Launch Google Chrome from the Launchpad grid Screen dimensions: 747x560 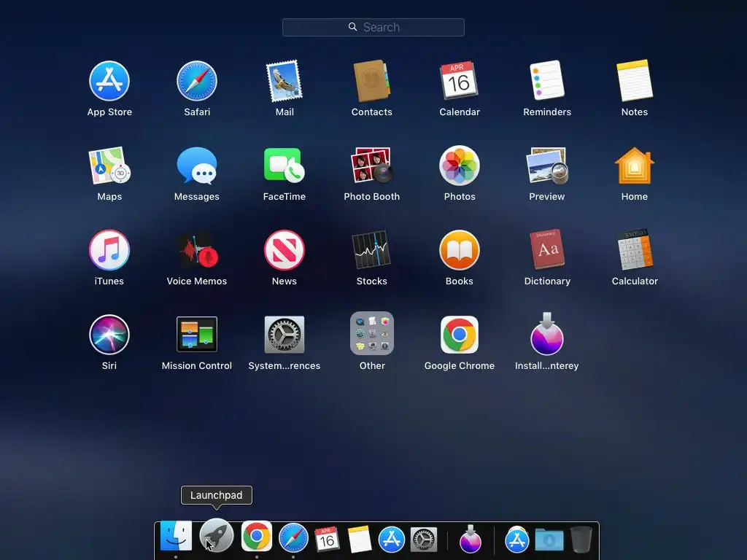[460, 335]
